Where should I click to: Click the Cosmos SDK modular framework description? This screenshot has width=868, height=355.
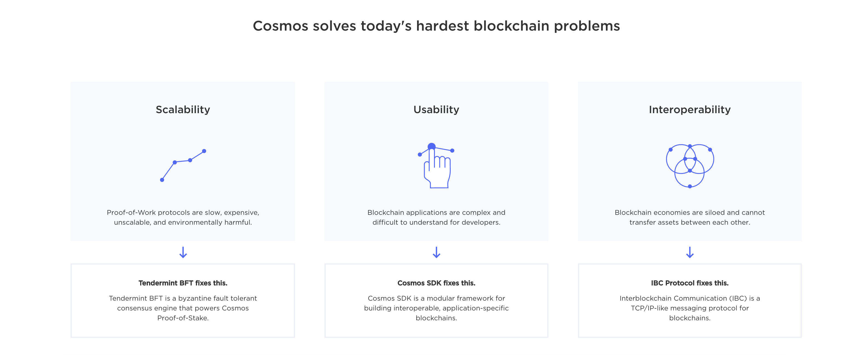pyautogui.click(x=436, y=308)
